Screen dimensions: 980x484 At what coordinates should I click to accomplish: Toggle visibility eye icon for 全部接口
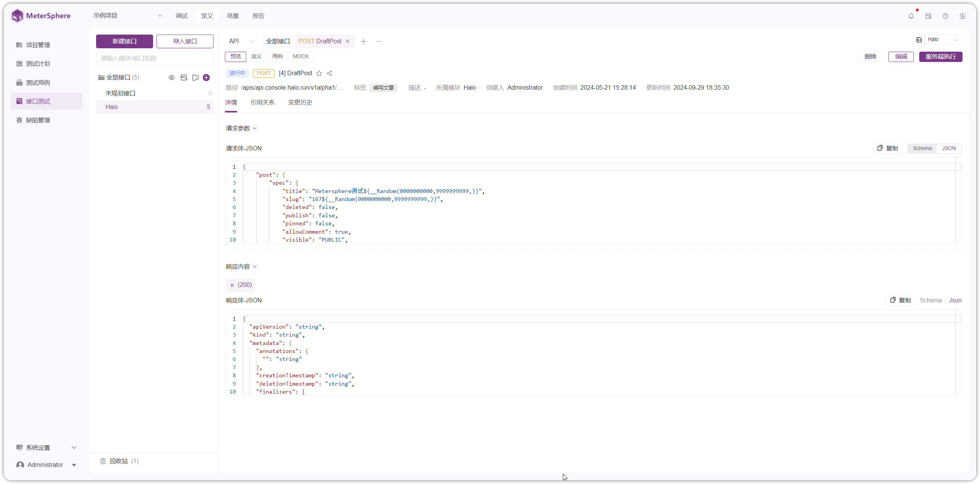tap(172, 78)
